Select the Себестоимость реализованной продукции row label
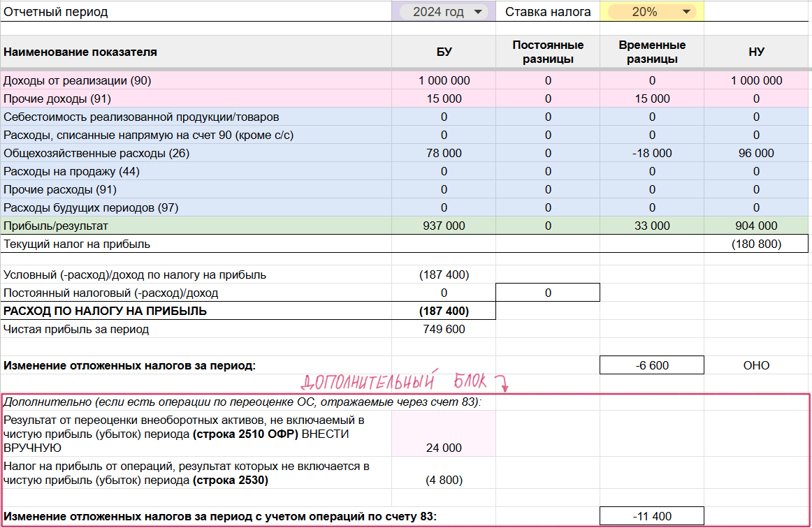Screen dimensions: 812x528 (x=196, y=117)
